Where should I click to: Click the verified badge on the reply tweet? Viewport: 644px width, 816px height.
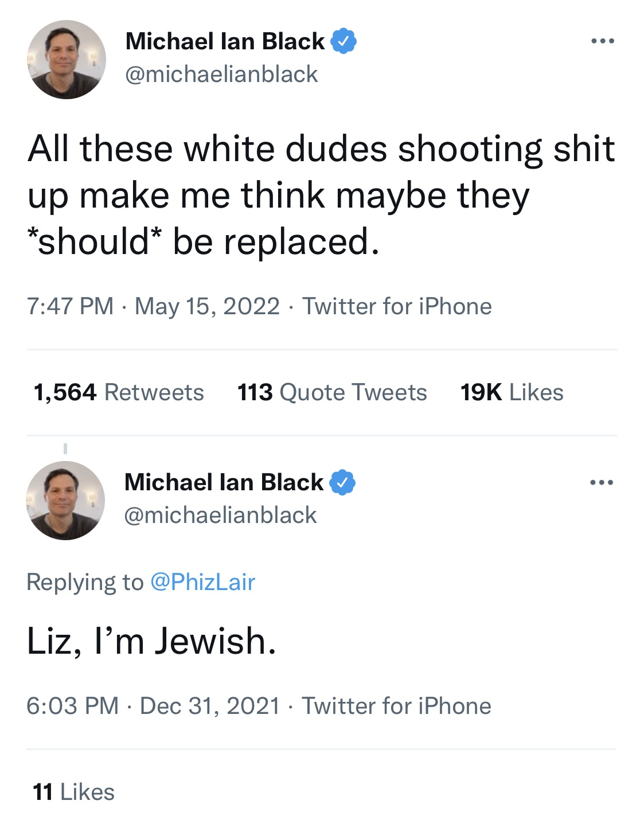[x=342, y=482]
